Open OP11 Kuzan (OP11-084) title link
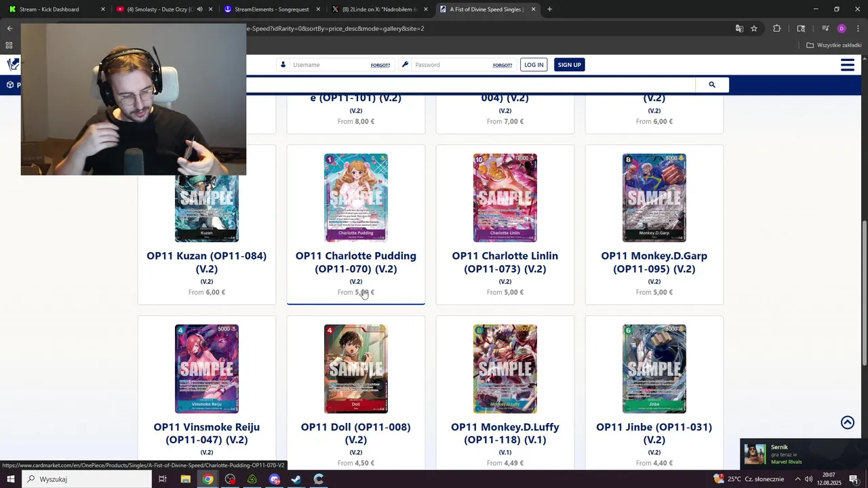Image resolution: width=868 pixels, height=488 pixels. [207, 262]
